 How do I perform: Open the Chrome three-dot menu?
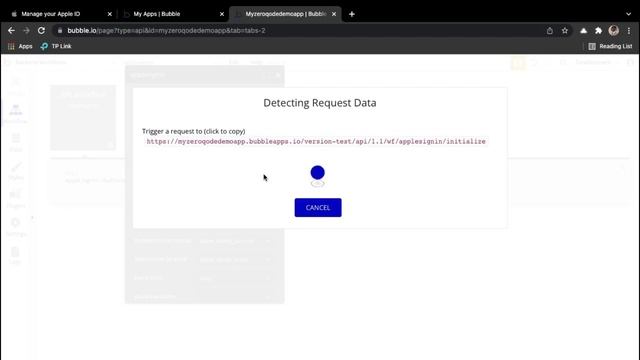[629, 31]
